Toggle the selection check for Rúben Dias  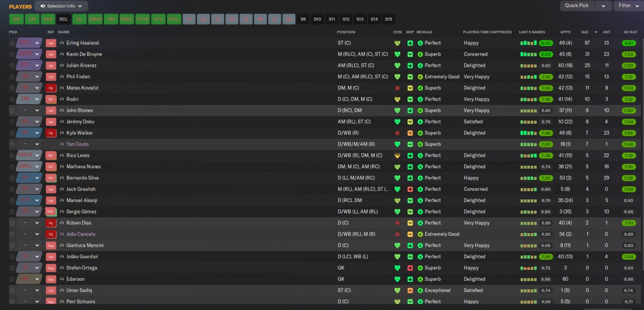click(12, 223)
